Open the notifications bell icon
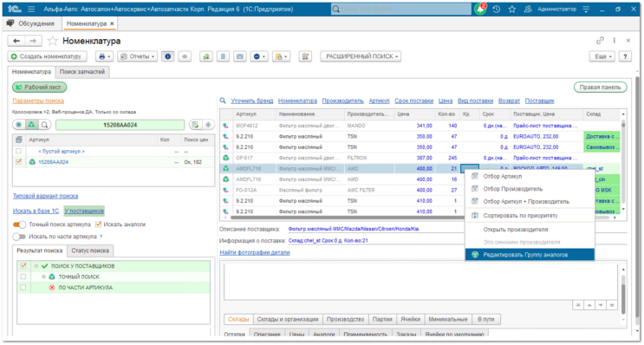 click(x=479, y=9)
